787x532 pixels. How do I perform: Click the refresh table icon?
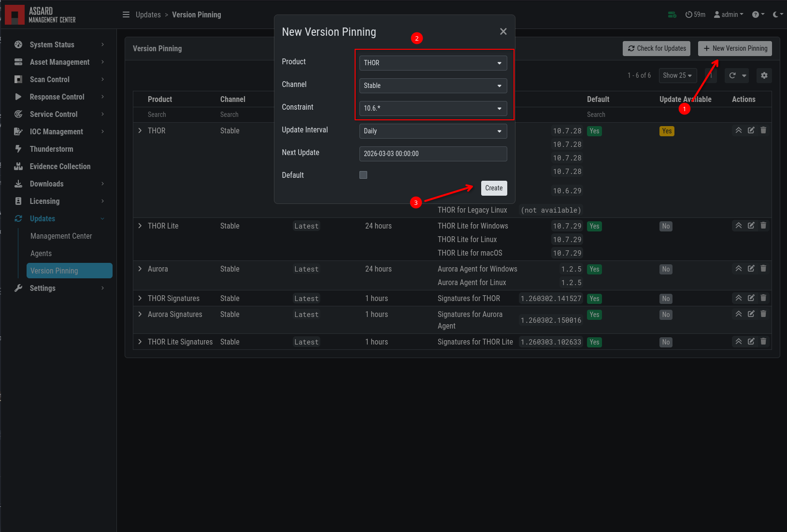732,75
